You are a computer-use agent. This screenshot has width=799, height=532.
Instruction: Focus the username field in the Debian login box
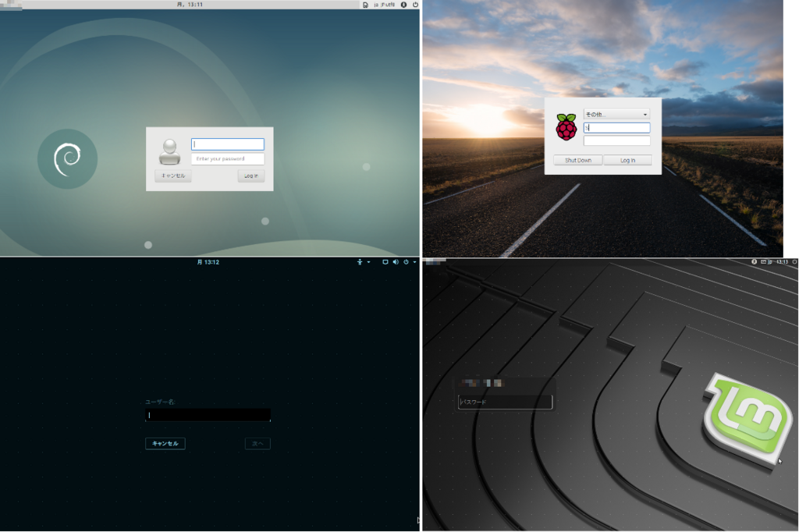click(228, 144)
